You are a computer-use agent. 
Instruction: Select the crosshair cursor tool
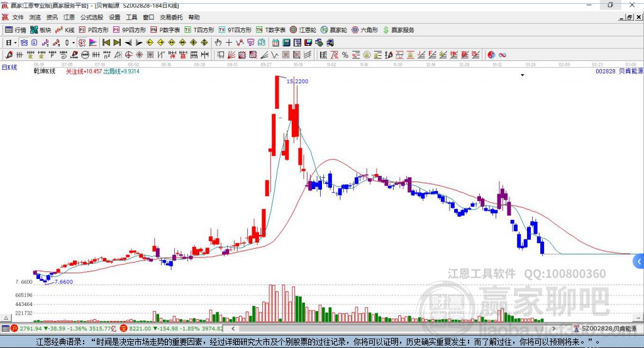click(229, 43)
